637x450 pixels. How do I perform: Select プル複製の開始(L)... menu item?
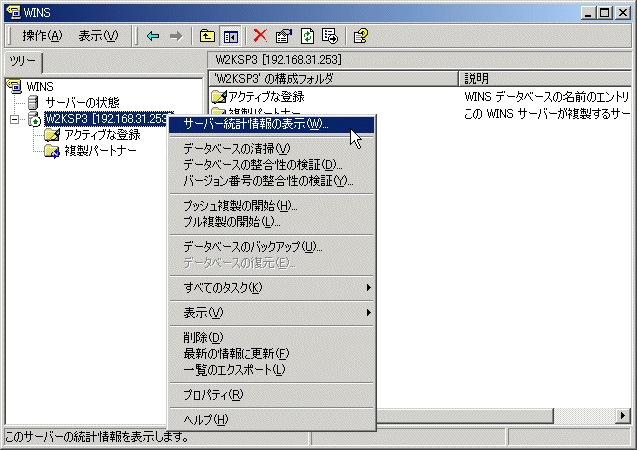click(x=271, y=222)
